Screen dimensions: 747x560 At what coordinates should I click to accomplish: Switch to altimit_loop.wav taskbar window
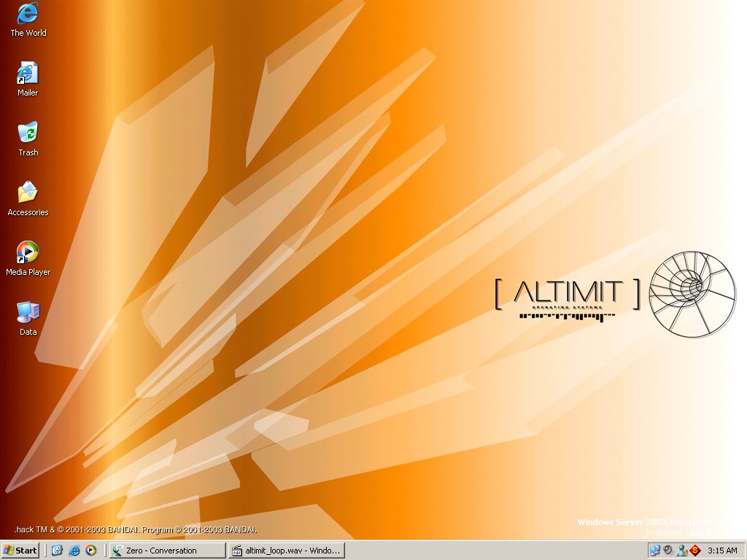click(286, 551)
